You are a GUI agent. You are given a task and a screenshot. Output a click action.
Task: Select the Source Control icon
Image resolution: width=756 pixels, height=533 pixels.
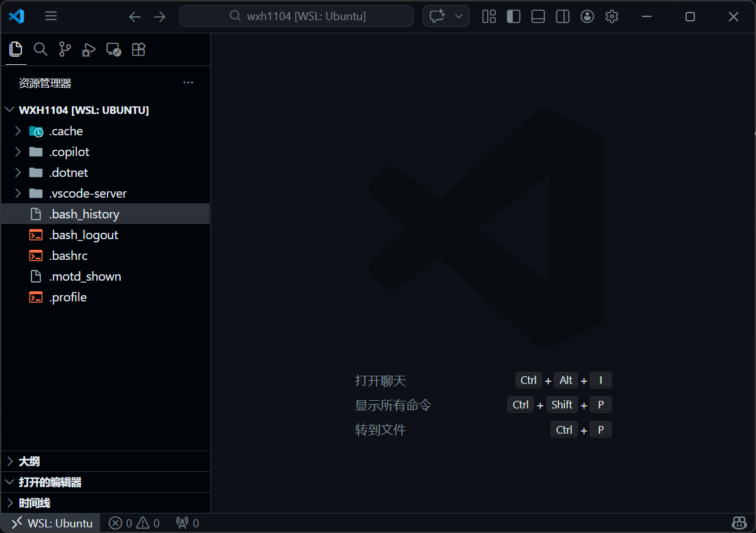point(64,49)
